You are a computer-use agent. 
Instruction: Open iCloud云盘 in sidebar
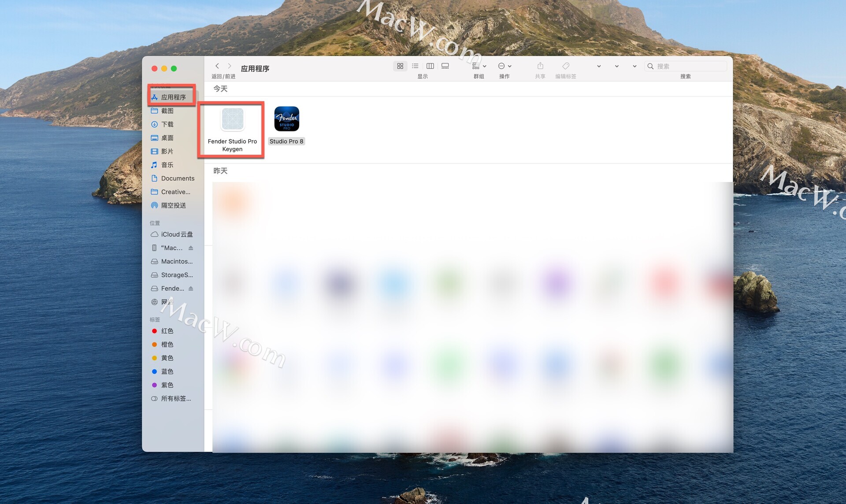[177, 234]
